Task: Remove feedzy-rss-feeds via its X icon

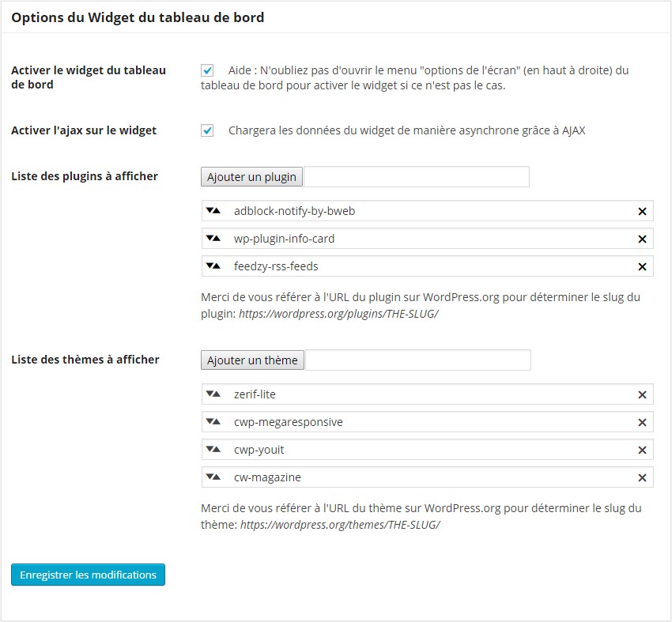Action: (x=642, y=267)
